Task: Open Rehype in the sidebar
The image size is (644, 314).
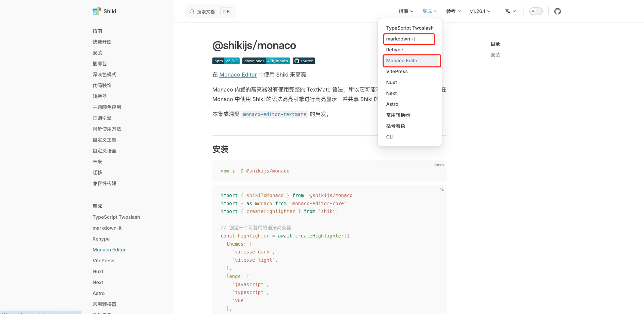Action: coord(101,239)
